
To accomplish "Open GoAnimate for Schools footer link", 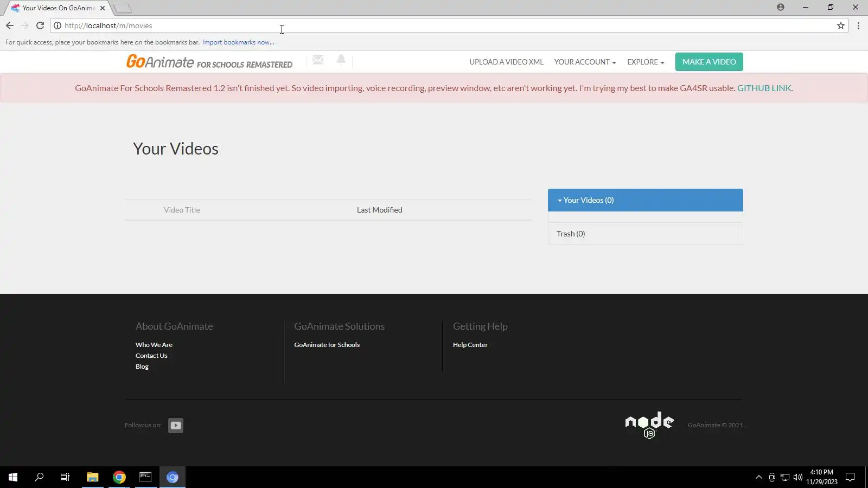I will (327, 345).
